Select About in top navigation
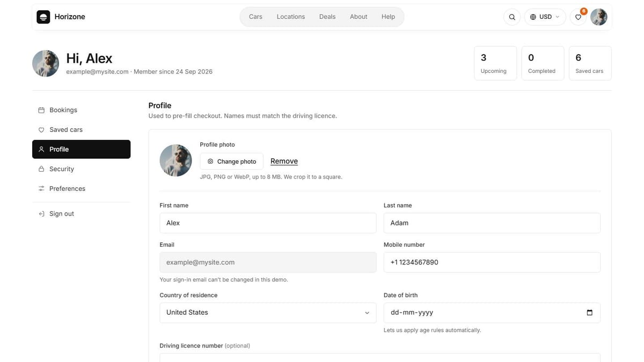Screen dimensions: 644x362 click(x=358, y=17)
